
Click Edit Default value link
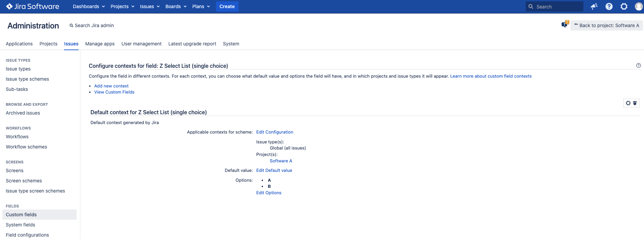274,171
